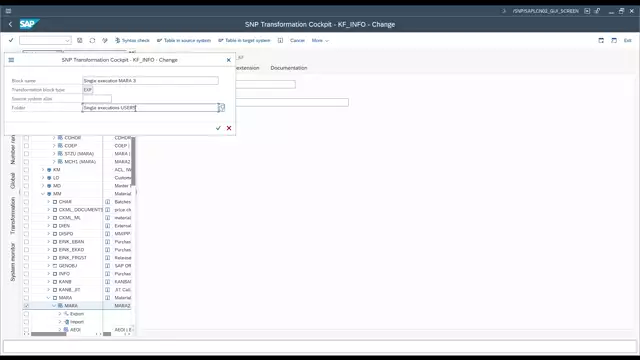
Task: Confirm dialog with green checkmark
Action: point(218,128)
